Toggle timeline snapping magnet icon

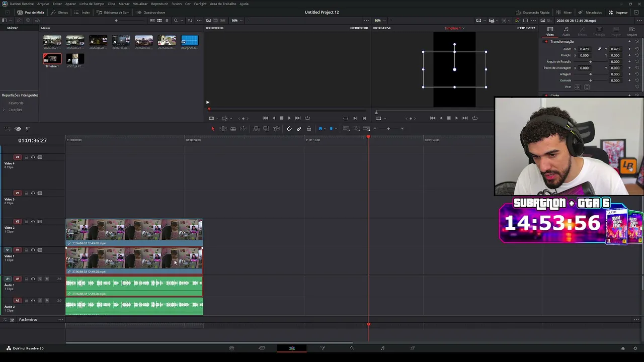pos(289,129)
